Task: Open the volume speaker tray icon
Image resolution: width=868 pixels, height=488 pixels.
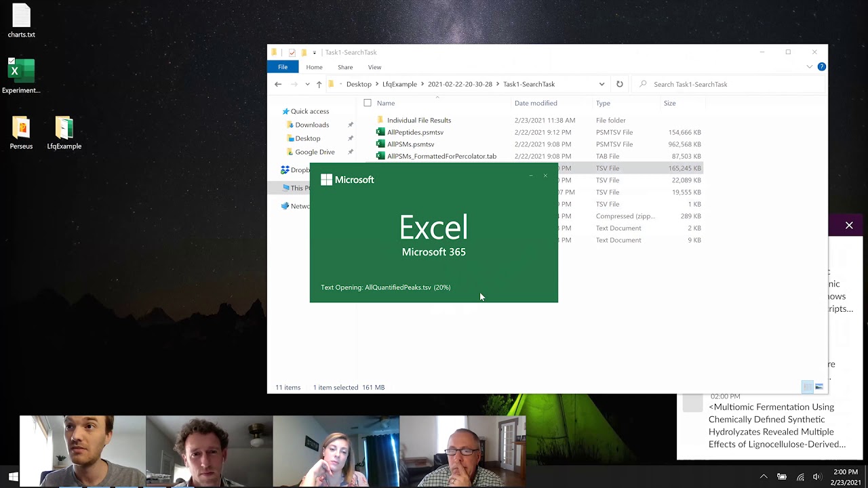Action: [x=817, y=476]
